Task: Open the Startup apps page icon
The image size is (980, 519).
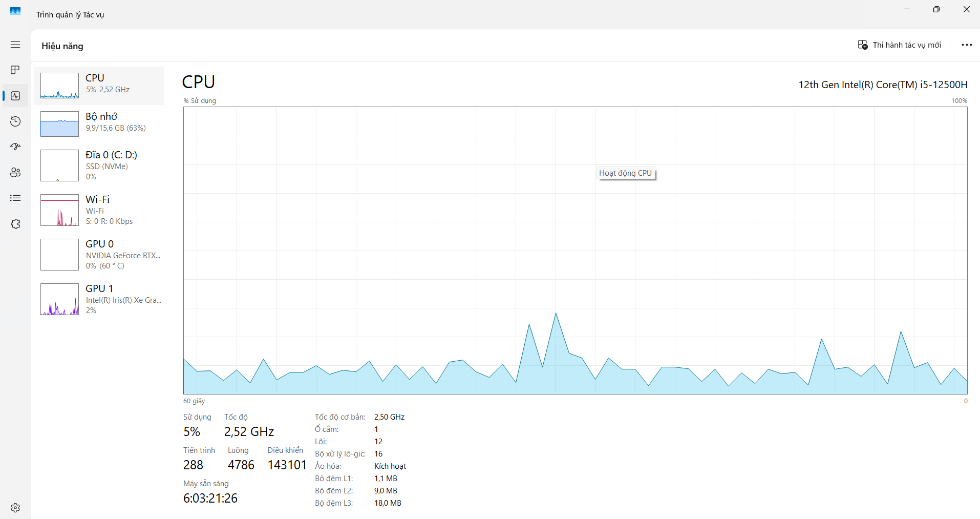Action: 15,147
